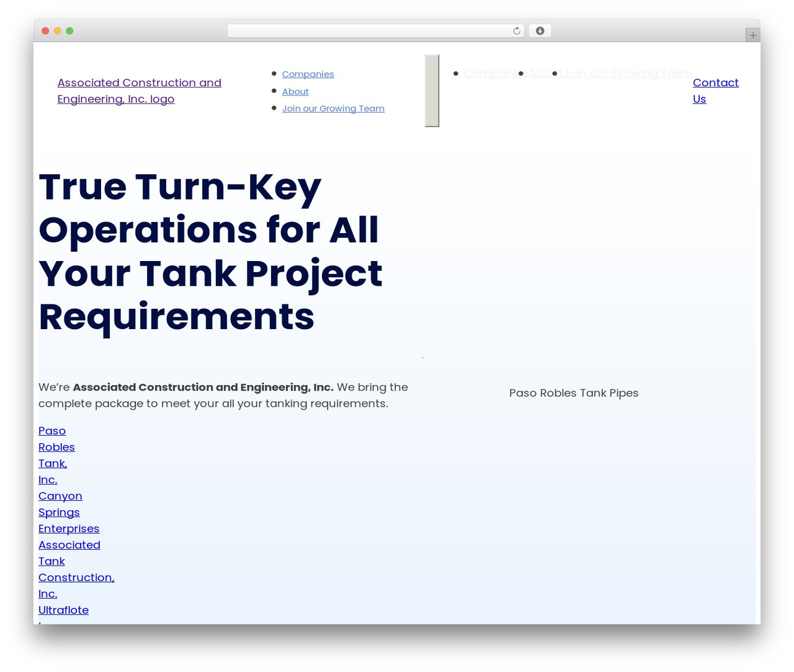Click the faded Join our Growing Team link
Image resolution: width=794 pixels, height=672 pixels.
(627, 73)
